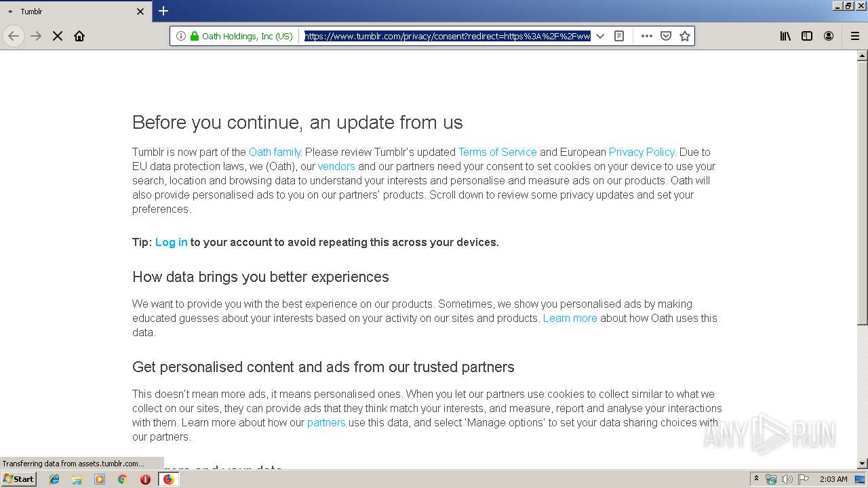Open the Library bookshelf icon
Image resolution: width=868 pixels, height=488 pixels.
[785, 36]
